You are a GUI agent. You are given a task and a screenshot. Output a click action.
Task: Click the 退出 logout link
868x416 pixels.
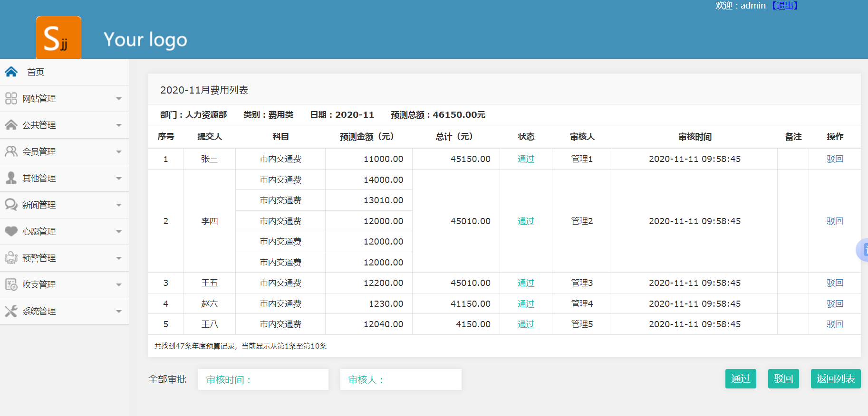tap(785, 6)
